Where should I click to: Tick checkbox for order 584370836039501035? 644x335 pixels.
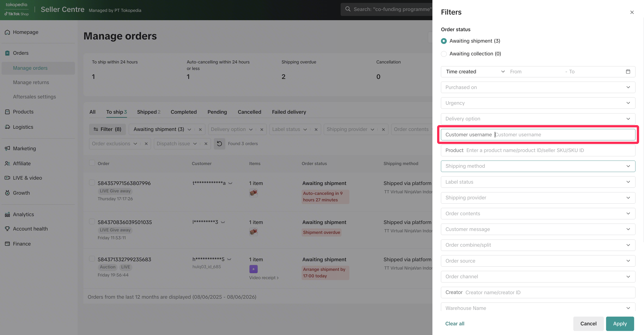[92, 222]
